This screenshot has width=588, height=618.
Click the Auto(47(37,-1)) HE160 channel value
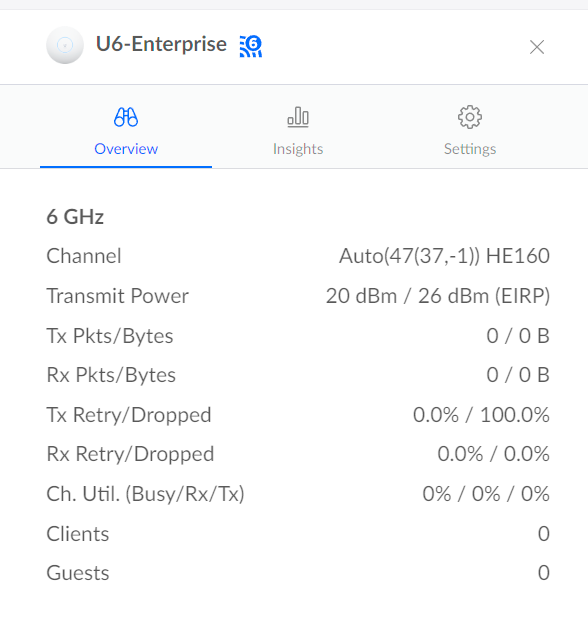pyautogui.click(x=444, y=256)
